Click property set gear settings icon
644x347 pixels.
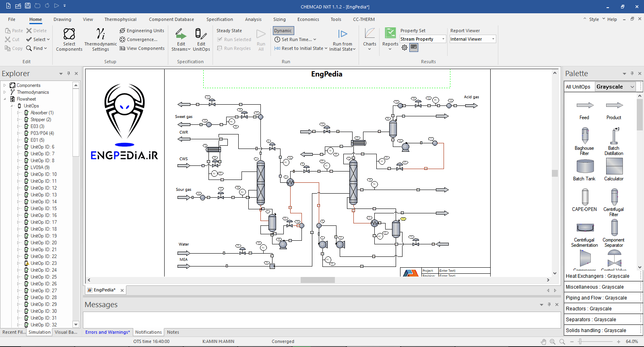point(405,48)
